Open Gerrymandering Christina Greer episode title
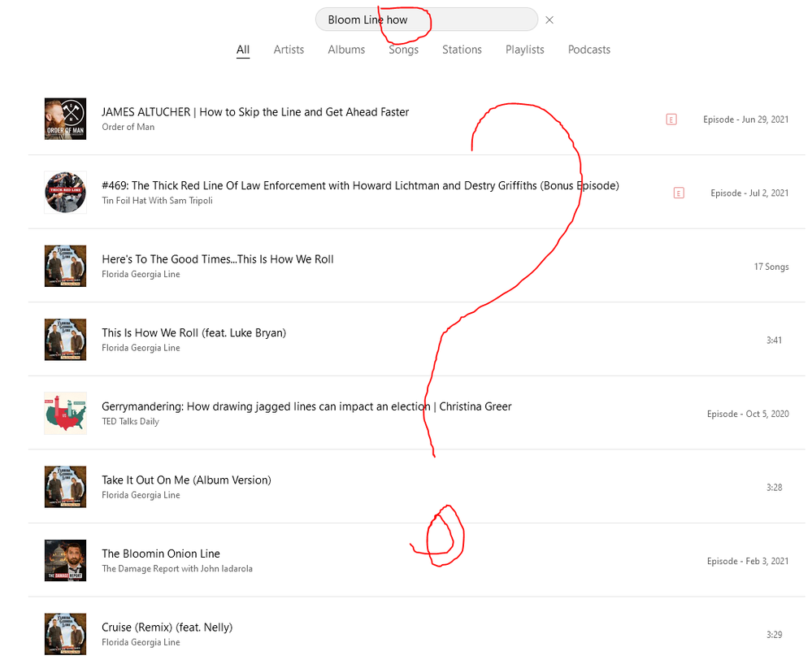Screen dimensions: 812x660 tap(306, 406)
